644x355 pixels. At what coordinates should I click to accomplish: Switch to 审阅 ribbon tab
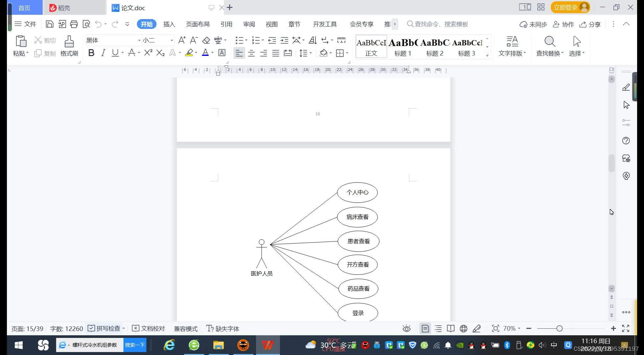pyautogui.click(x=249, y=24)
